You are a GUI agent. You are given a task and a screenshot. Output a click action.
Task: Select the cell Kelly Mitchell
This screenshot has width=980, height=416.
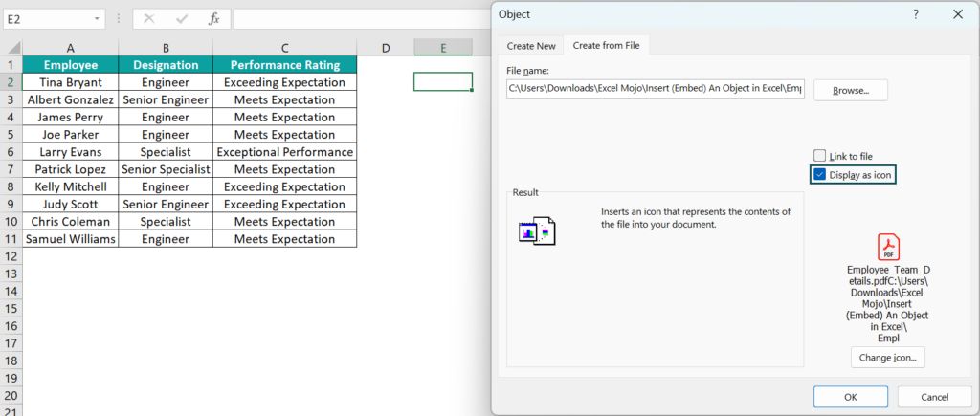[71, 186]
